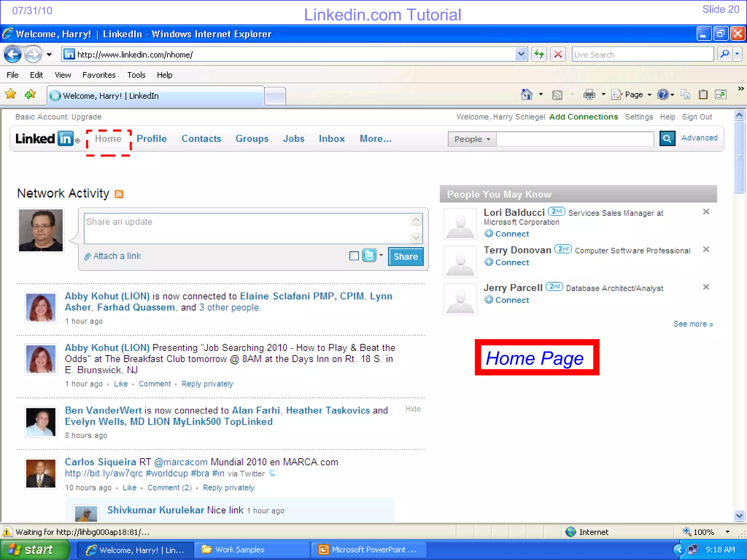
Task: Dismiss Terry Donovan suggestion with X
Action: click(706, 249)
